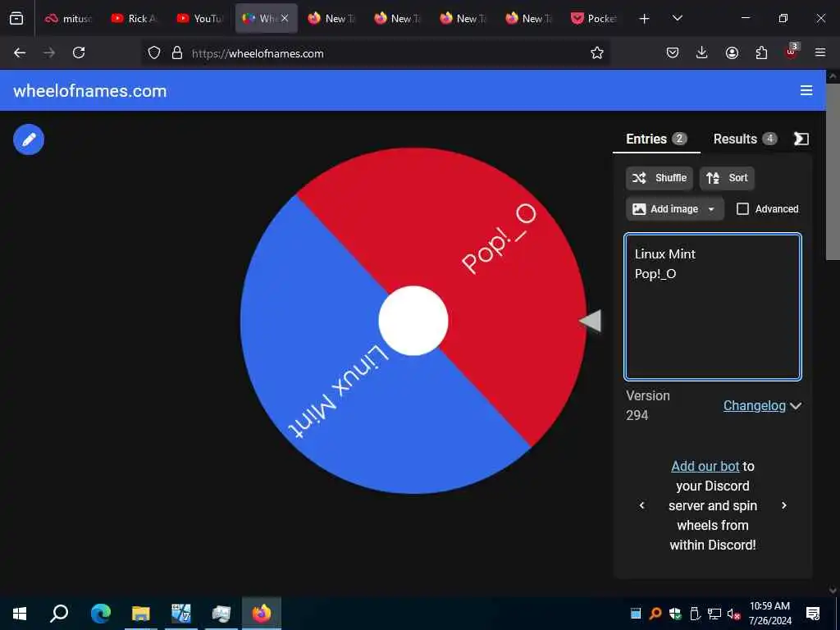Follow the Add our bot link
This screenshot has width=840, height=630.
(705, 466)
